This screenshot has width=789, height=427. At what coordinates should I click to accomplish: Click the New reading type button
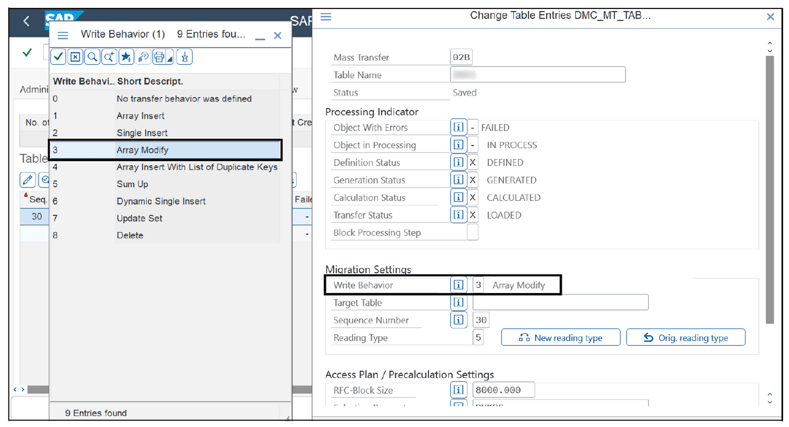tap(560, 338)
